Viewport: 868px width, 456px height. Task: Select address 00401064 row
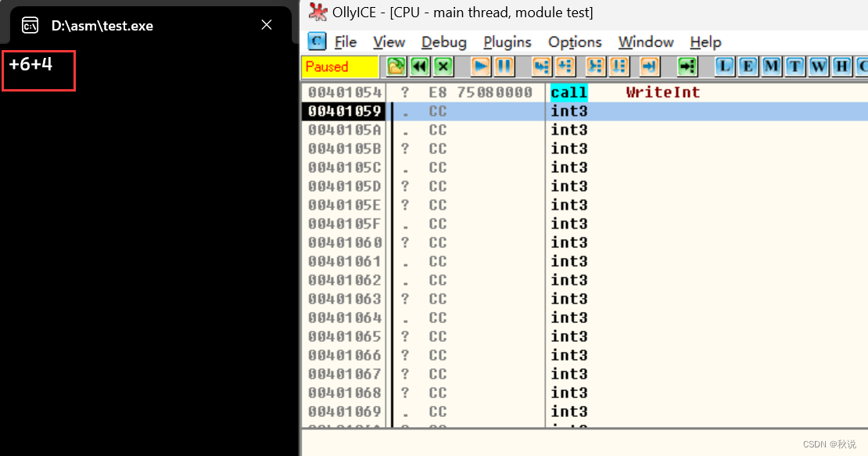click(344, 318)
